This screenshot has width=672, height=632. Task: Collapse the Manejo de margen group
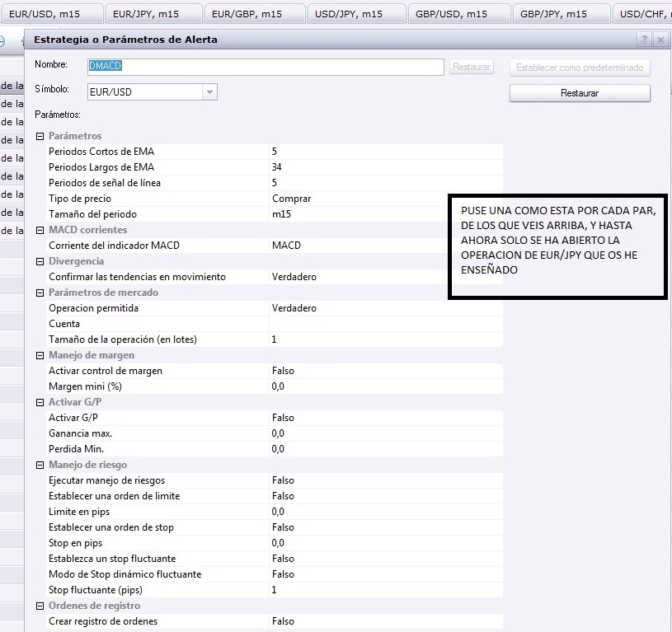(x=40, y=355)
